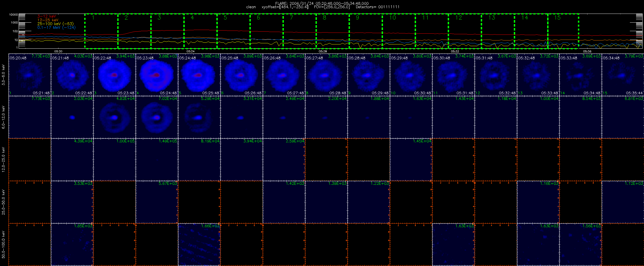Open the 12-25 keV image labeled 1.49E+05
The width and height of the screenshot is (644, 266).
point(157,160)
